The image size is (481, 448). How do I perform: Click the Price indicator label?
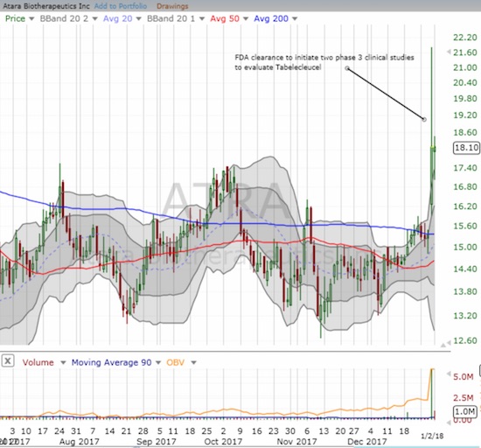tap(16, 18)
